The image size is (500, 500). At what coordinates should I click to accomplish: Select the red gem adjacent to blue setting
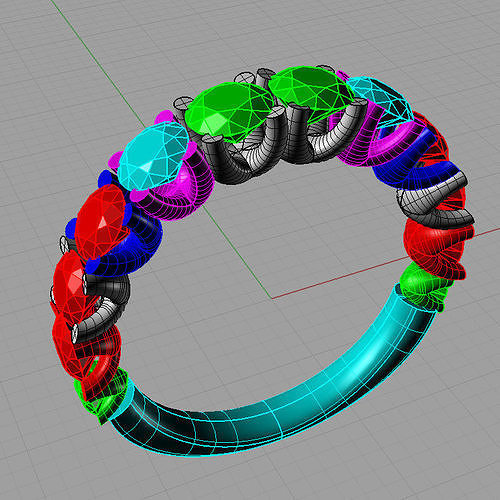coord(100,222)
